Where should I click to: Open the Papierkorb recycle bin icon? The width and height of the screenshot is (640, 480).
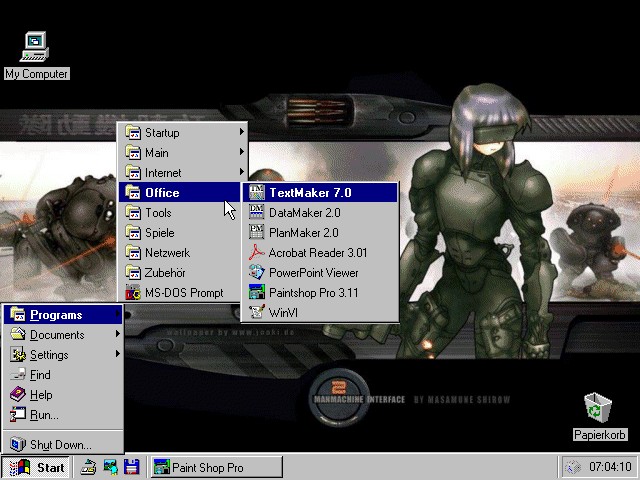pyautogui.click(x=598, y=407)
